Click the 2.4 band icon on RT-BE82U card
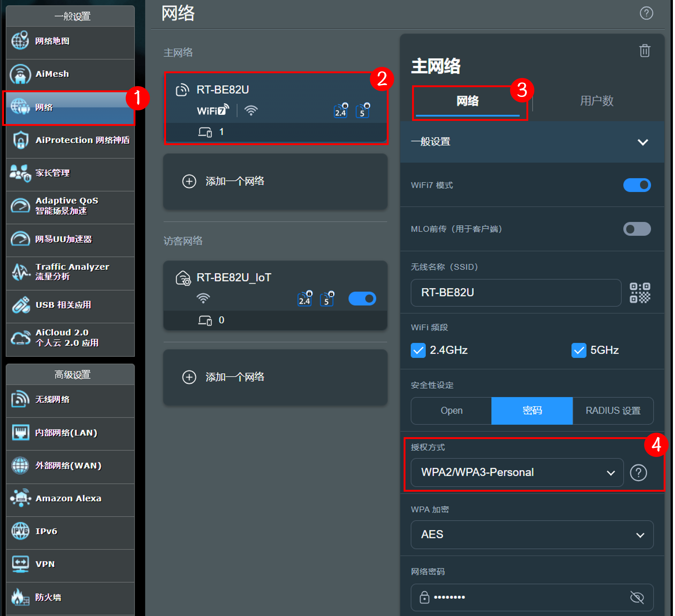 tap(341, 110)
